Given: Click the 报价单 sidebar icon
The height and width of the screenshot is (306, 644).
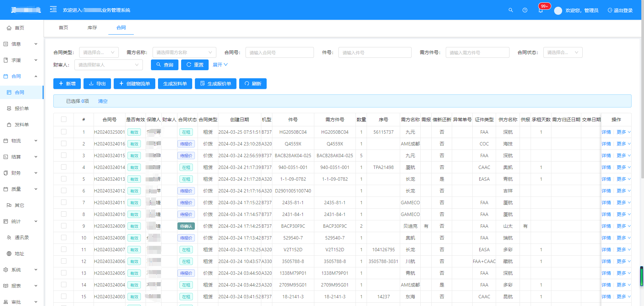Looking at the screenshot, I should (x=9, y=108).
